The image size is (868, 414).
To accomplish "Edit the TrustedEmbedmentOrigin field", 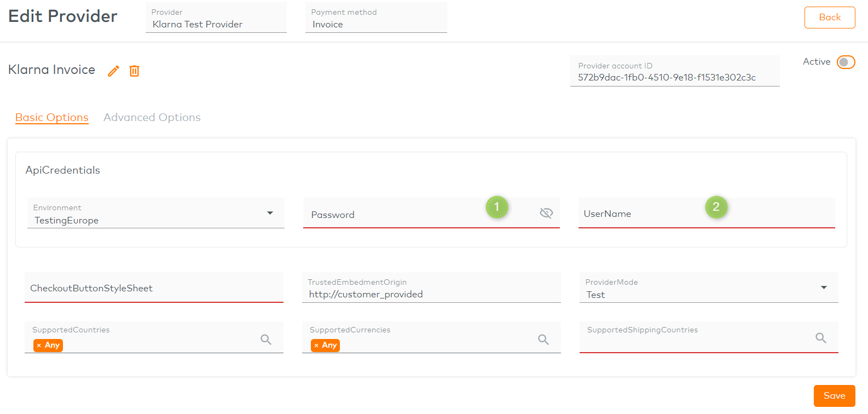I will (431, 287).
